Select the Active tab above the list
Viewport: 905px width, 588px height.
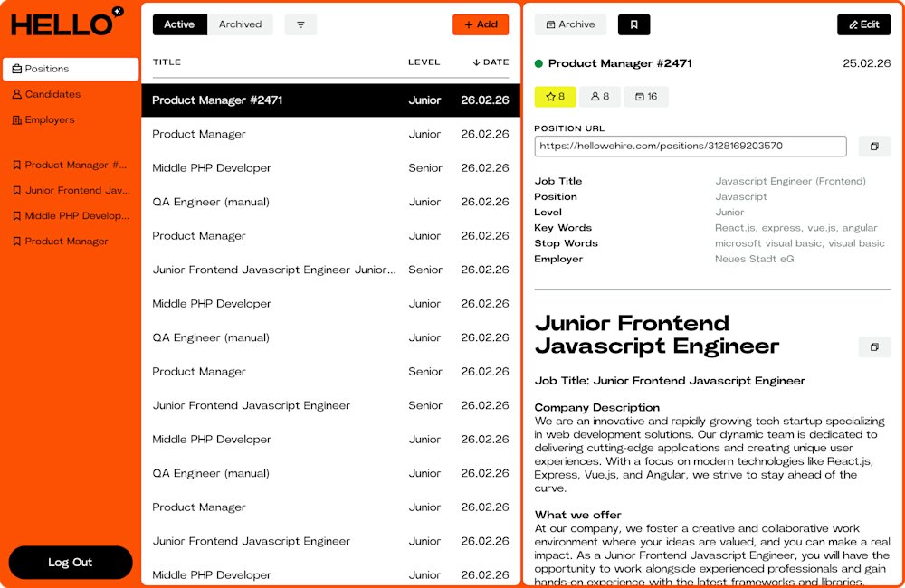179,24
